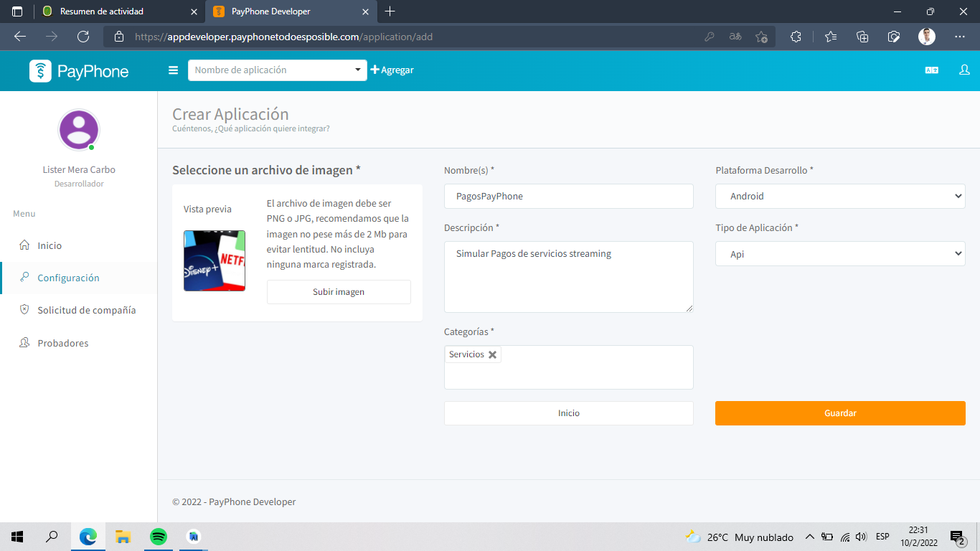Viewport: 980px width, 551px height.
Task: Remove the Servicios category chip
Action: point(493,354)
